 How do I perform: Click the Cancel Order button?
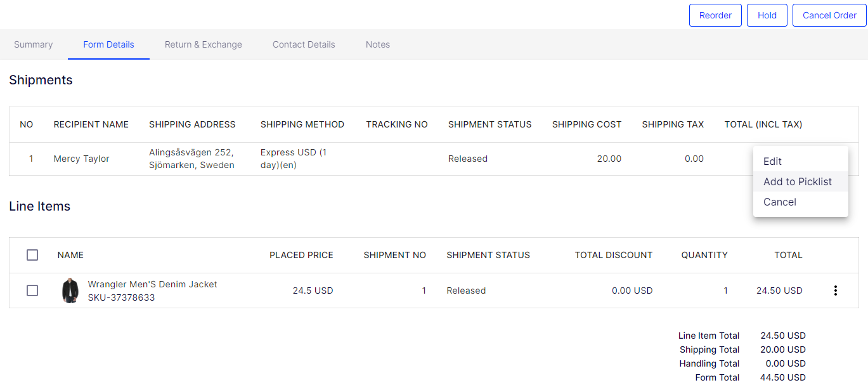coord(829,15)
